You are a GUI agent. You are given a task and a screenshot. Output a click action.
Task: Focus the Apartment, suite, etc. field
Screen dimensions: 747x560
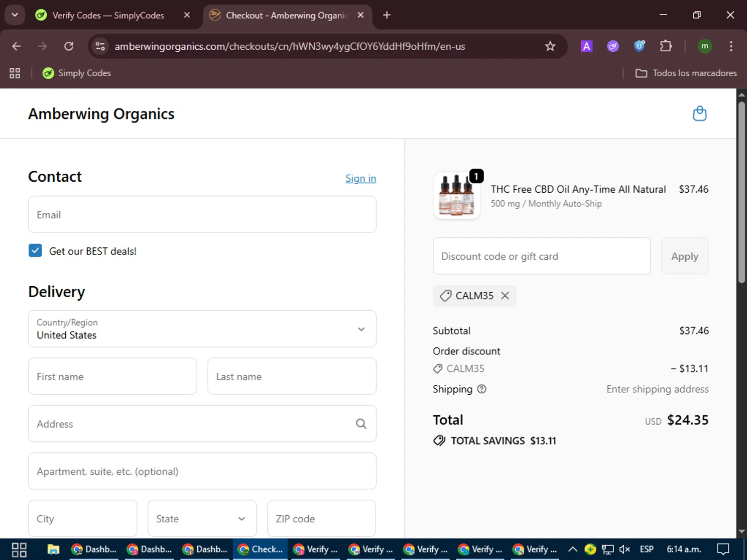pos(202,471)
